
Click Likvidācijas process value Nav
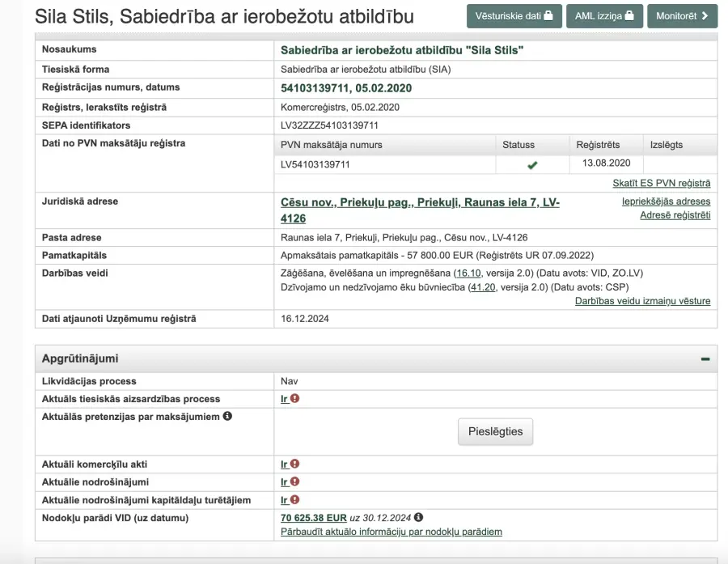click(x=289, y=381)
